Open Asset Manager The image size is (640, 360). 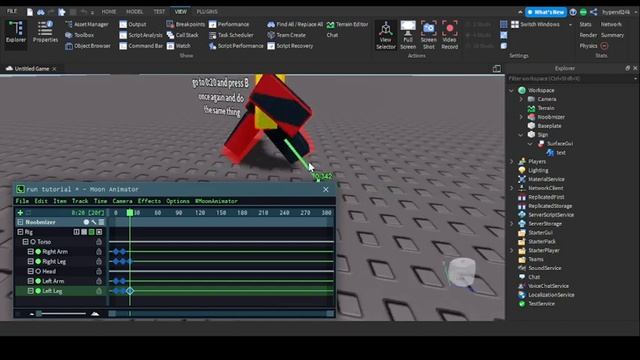click(87, 24)
